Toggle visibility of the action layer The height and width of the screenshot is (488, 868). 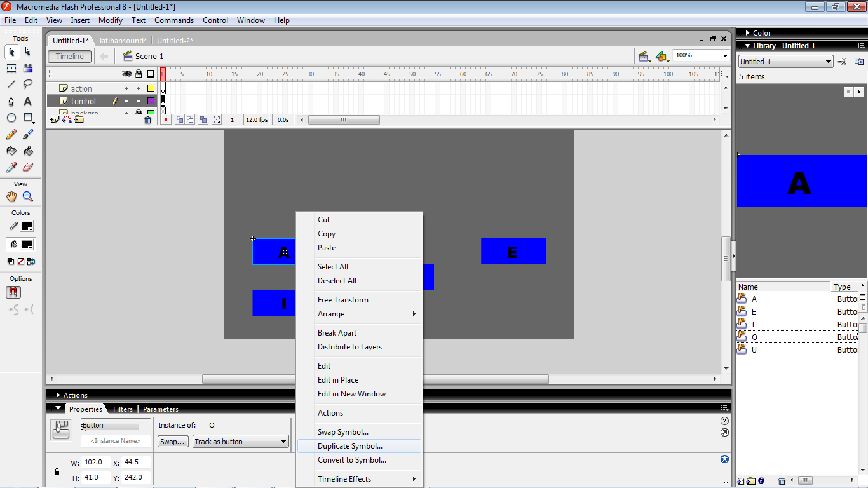click(126, 89)
